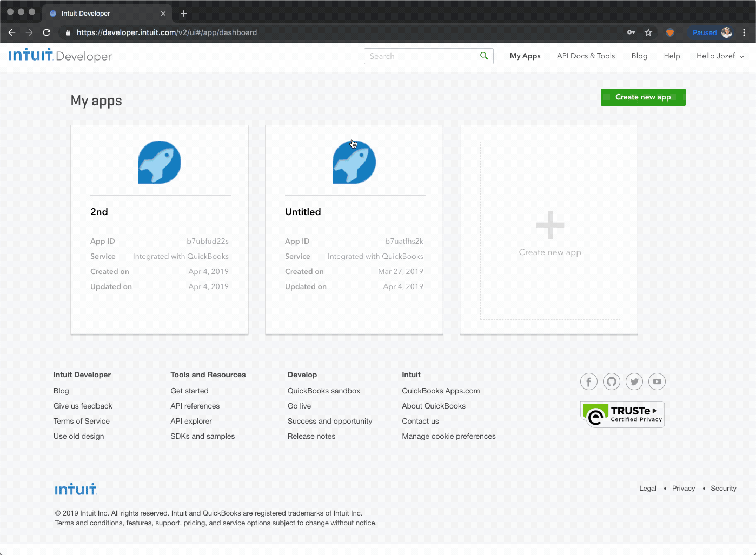This screenshot has height=555, width=756.
Task: Click the green Create new app button
Action: coord(643,97)
